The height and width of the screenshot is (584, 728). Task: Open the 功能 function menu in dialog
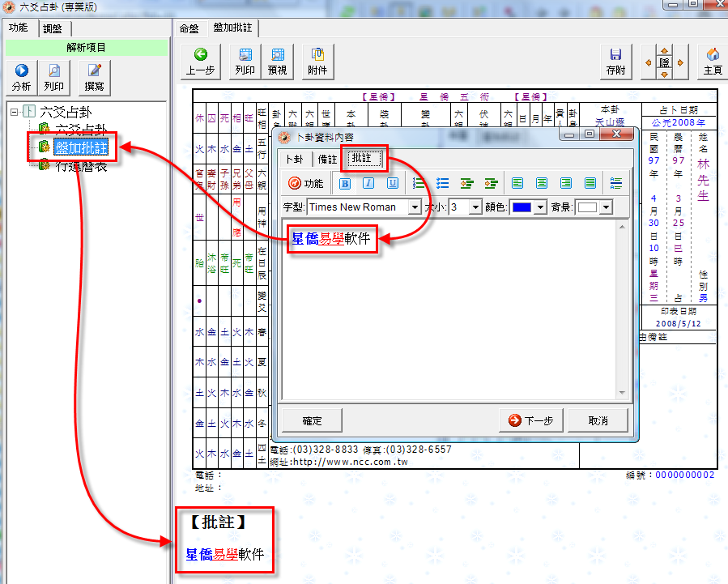pos(305,183)
